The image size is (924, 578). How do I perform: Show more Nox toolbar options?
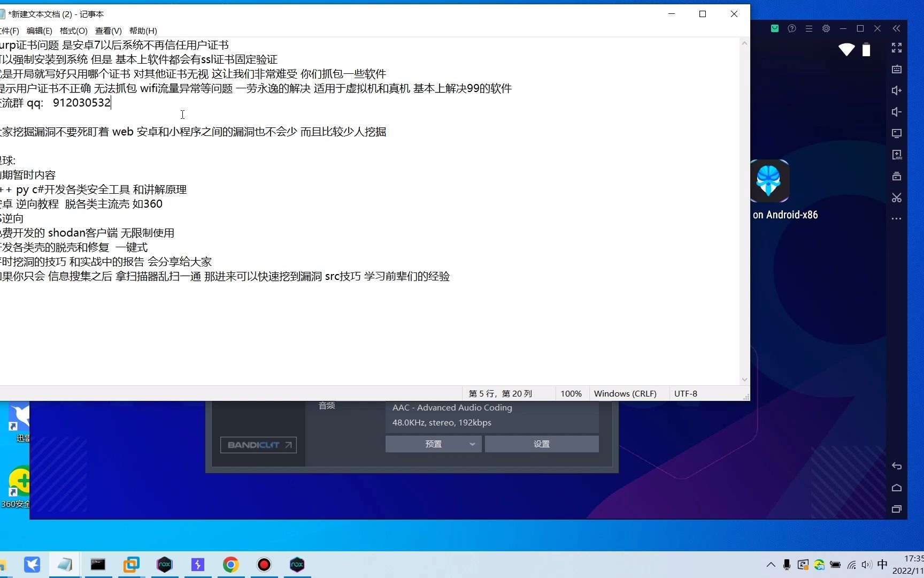897,218
